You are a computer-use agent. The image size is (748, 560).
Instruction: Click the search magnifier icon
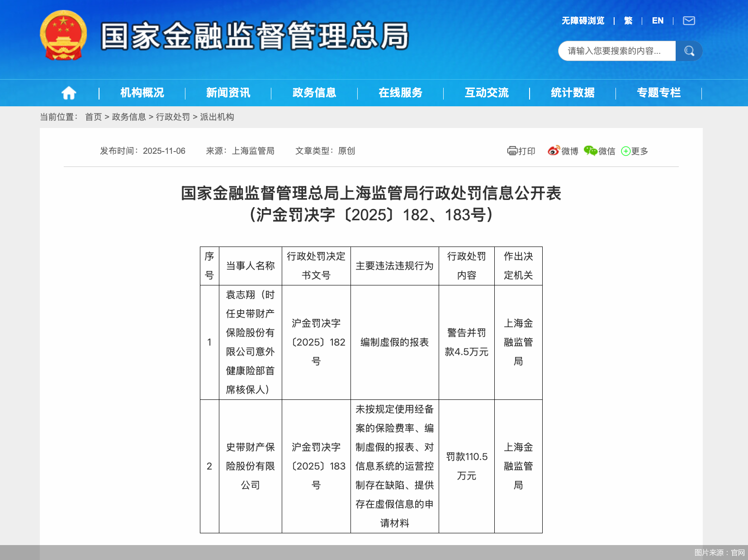pyautogui.click(x=689, y=51)
